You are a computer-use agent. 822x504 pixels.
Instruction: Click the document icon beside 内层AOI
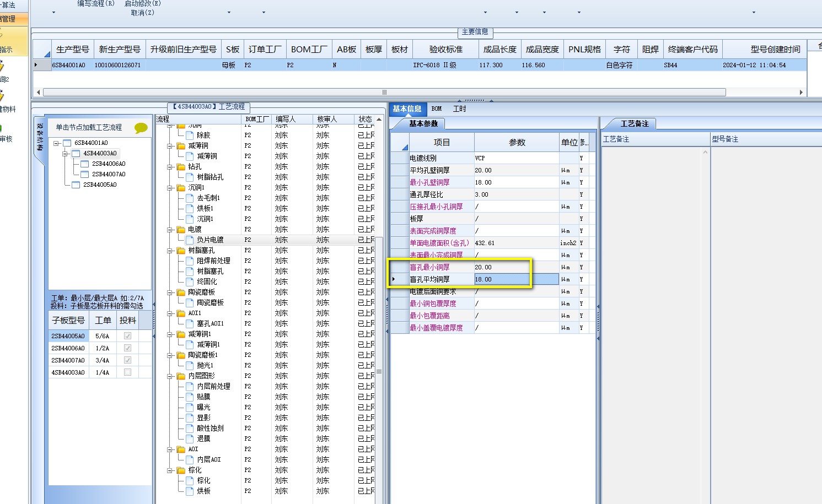coord(190,460)
